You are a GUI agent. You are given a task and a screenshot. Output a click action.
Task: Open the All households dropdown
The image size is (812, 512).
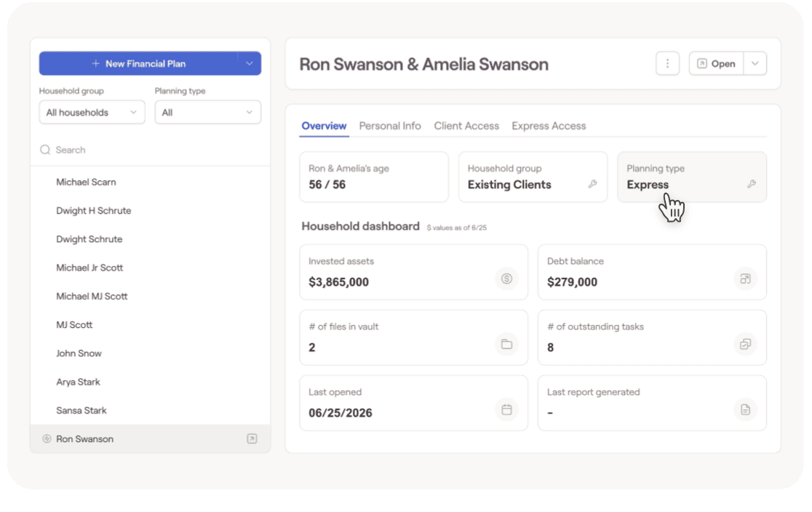coord(92,112)
